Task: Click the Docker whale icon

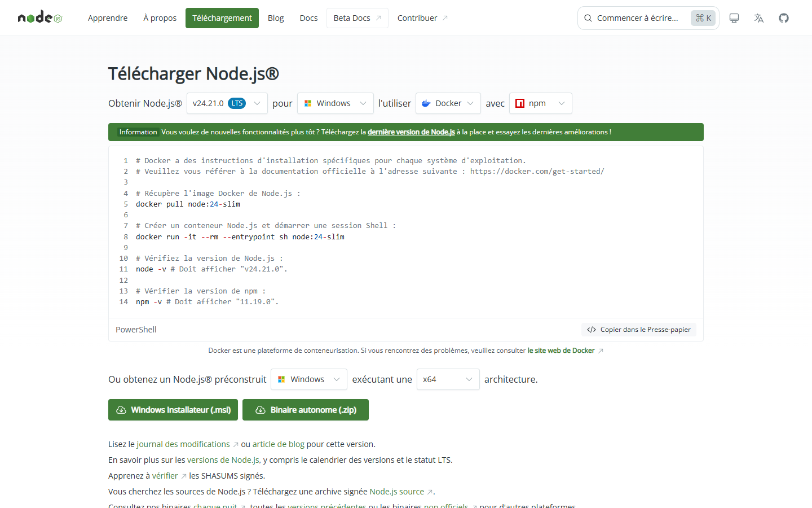Action: click(426, 103)
